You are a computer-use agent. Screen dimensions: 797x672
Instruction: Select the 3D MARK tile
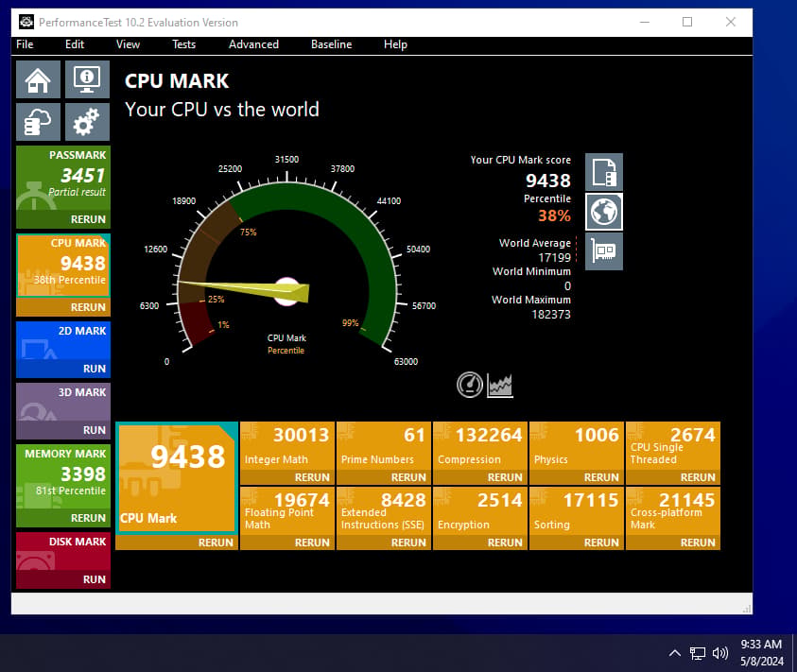coord(63,402)
